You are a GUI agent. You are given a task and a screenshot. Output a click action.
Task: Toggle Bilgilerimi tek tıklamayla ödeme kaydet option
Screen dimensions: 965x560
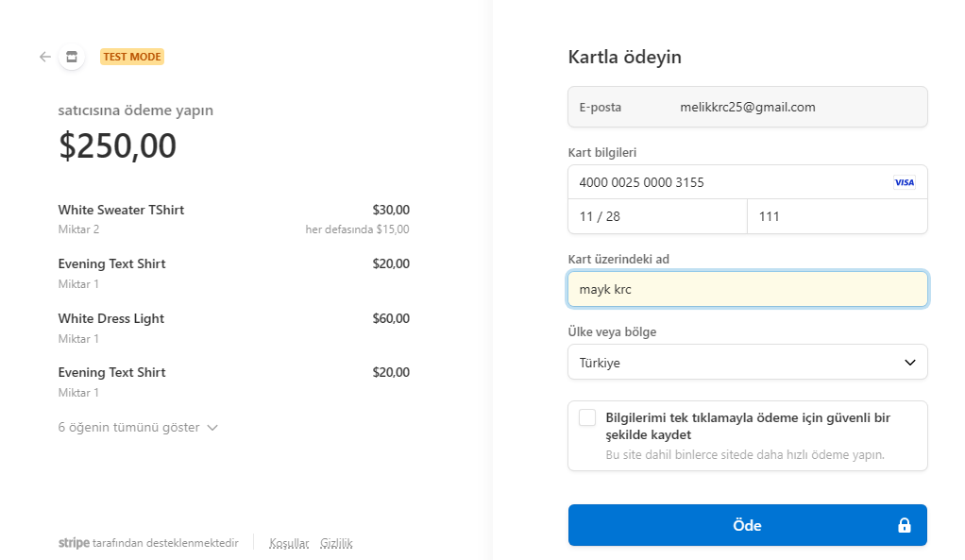[x=587, y=417]
